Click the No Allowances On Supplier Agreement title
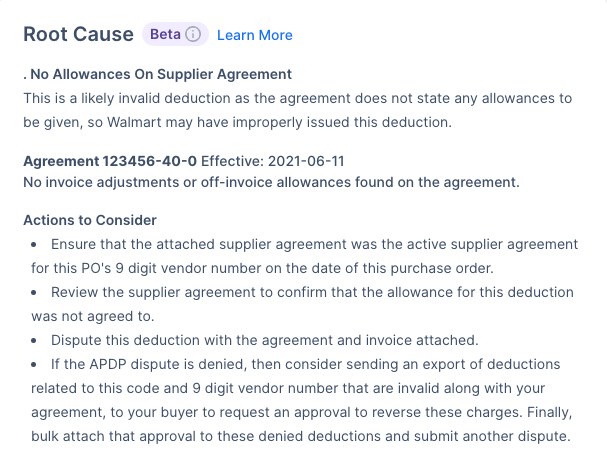This screenshot has height=461, width=607. 158,74
